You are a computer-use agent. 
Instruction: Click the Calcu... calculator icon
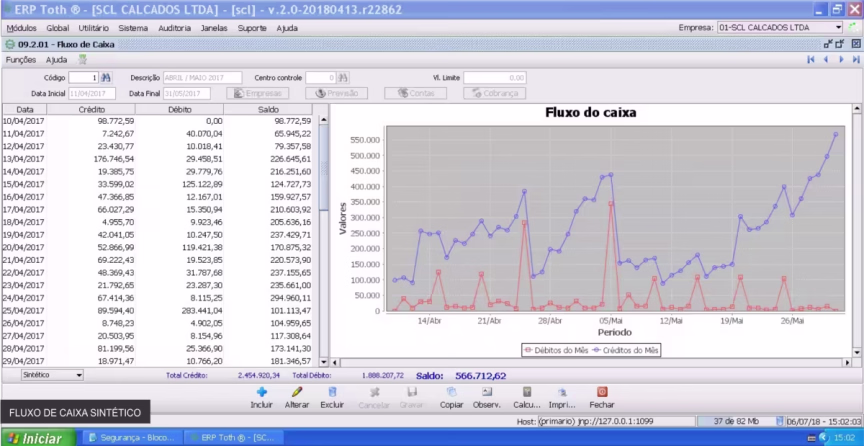click(x=526, y=393)
